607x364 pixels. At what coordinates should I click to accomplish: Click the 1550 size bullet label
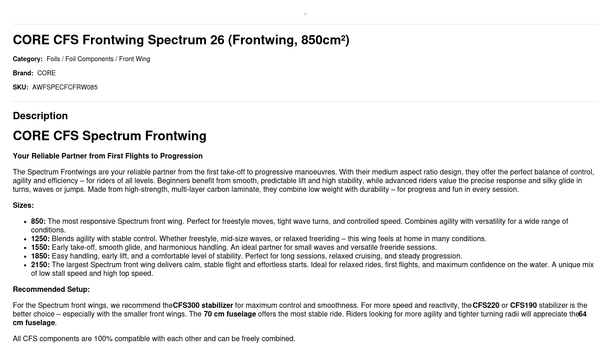[40, 248]
